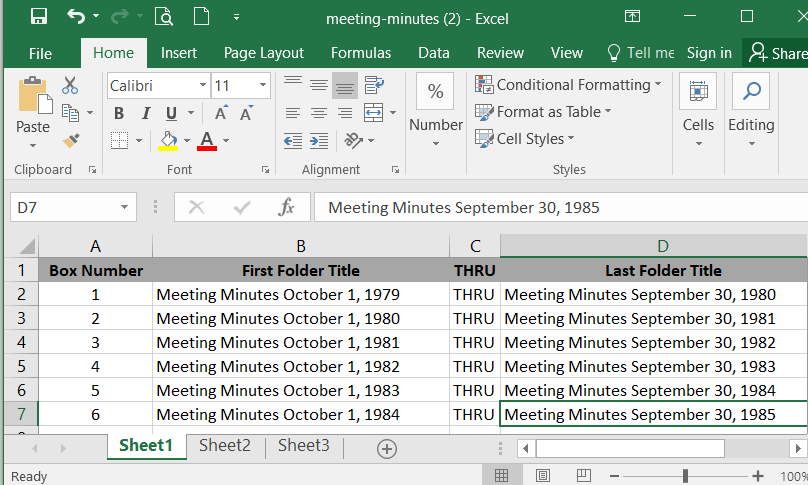Click the Increase Font Size icon
The image size is (808, 485).
[x=222, y=113]
